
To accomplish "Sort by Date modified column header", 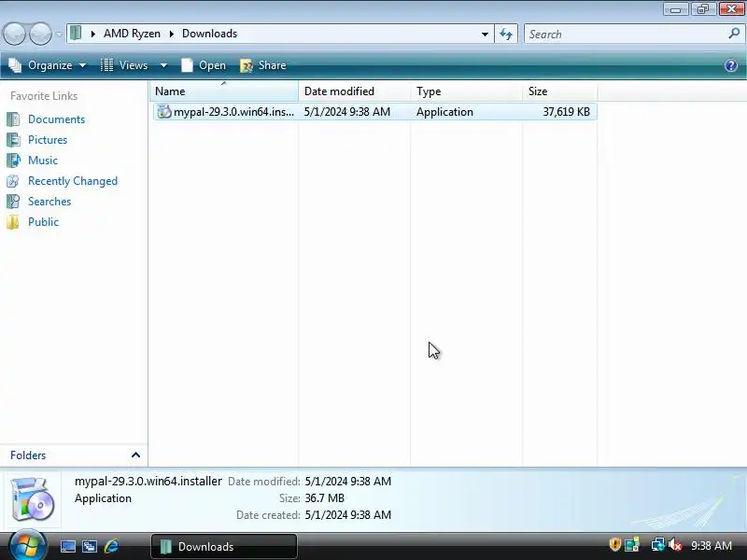I will coord(354,91).
